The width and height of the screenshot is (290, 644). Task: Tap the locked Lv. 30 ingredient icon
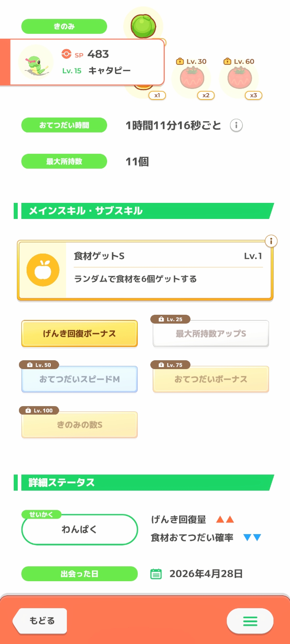pyautogui.click(x=192, y=78)
